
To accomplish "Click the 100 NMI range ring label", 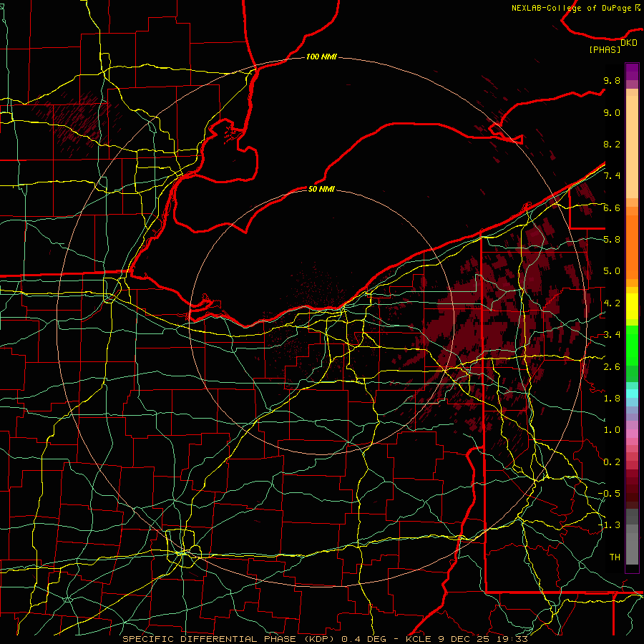I will pos(321,57).
